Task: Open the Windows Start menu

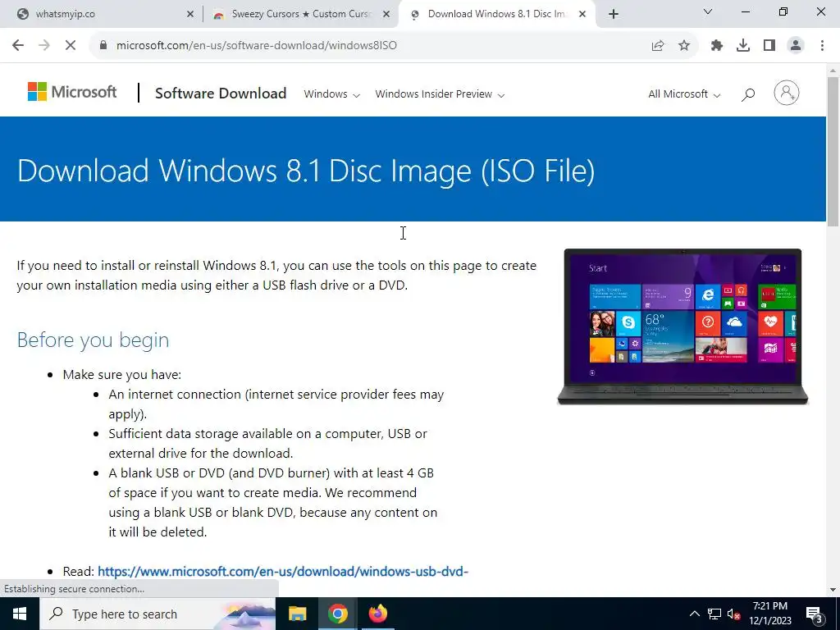Action: point(20,614)
